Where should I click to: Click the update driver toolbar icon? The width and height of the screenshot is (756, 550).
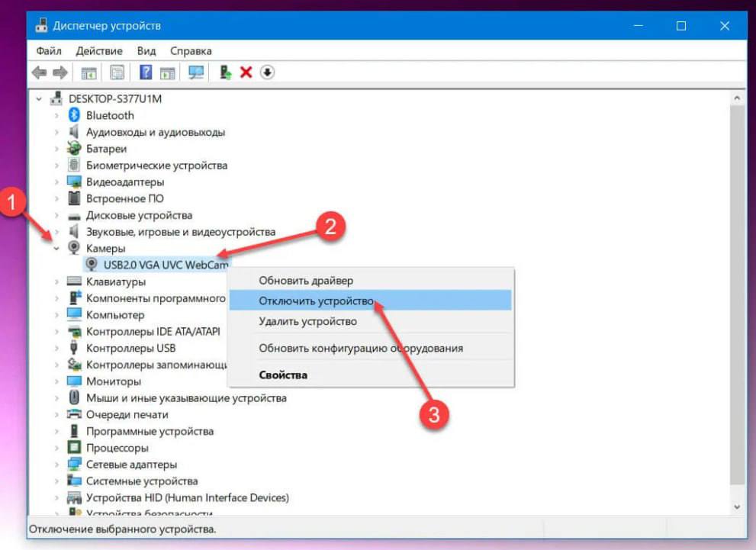(225, 72)
